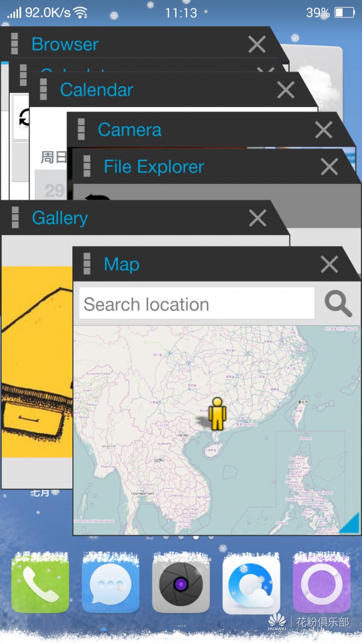This screenshot has height=644, width=362.
Task: Launch the Camera lens dock icon
Action: tap(181, 584)
